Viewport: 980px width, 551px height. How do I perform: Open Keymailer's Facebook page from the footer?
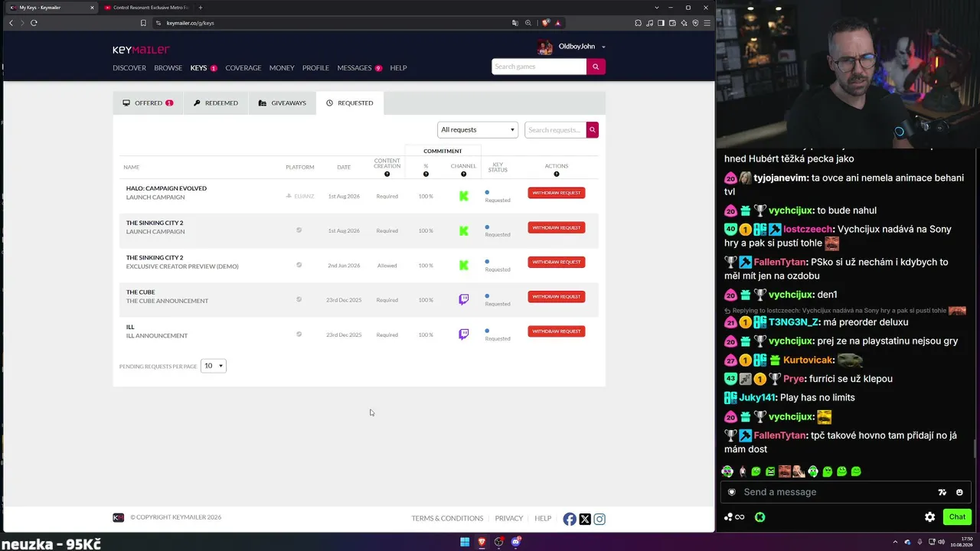pyautogui.click(x=570, y=519)
